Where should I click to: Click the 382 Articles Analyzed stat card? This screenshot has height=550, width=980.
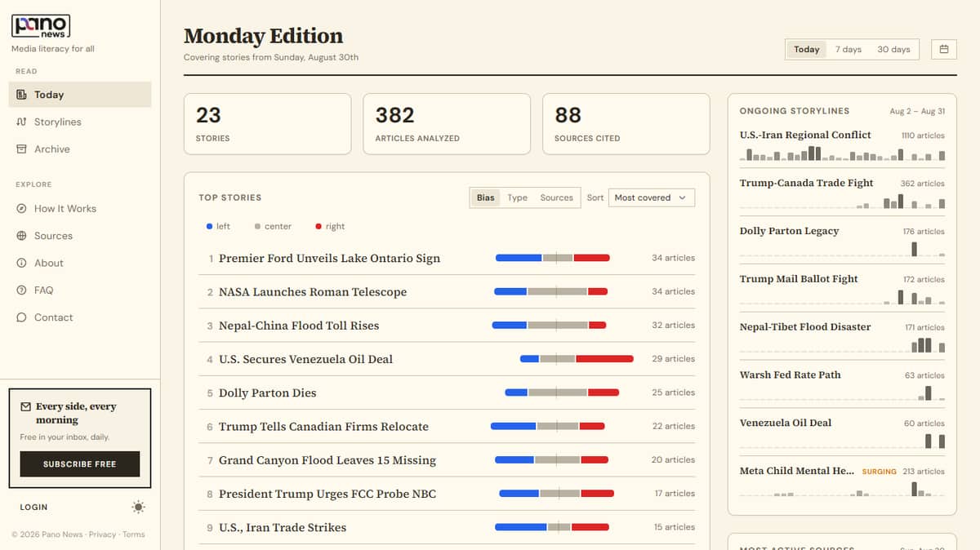point(447,124)
